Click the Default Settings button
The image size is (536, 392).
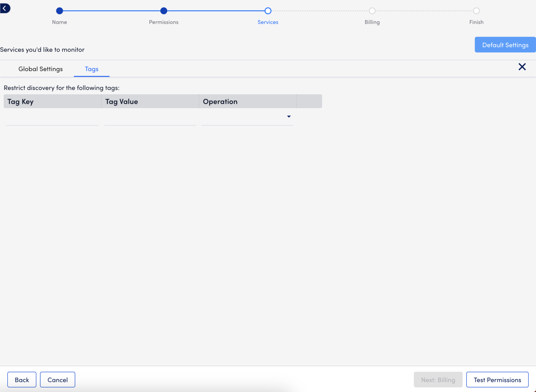point(505,45)
